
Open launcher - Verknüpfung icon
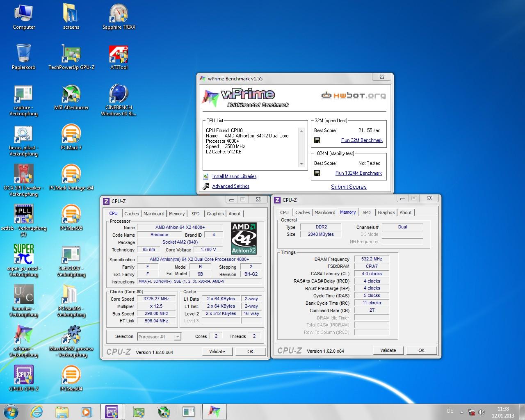point(24,301)
